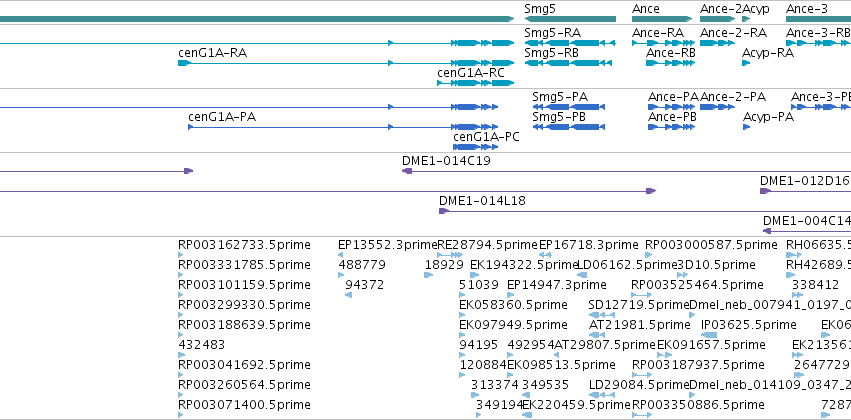Open the 488779 EST label

tap(362, 265)
